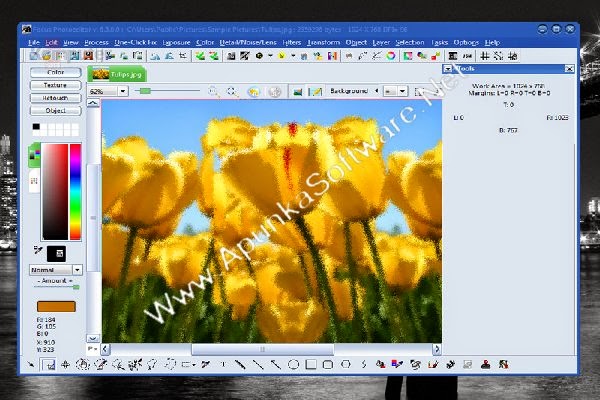Click the vertical scrollbar down arrow

click(x=93, y=338)
